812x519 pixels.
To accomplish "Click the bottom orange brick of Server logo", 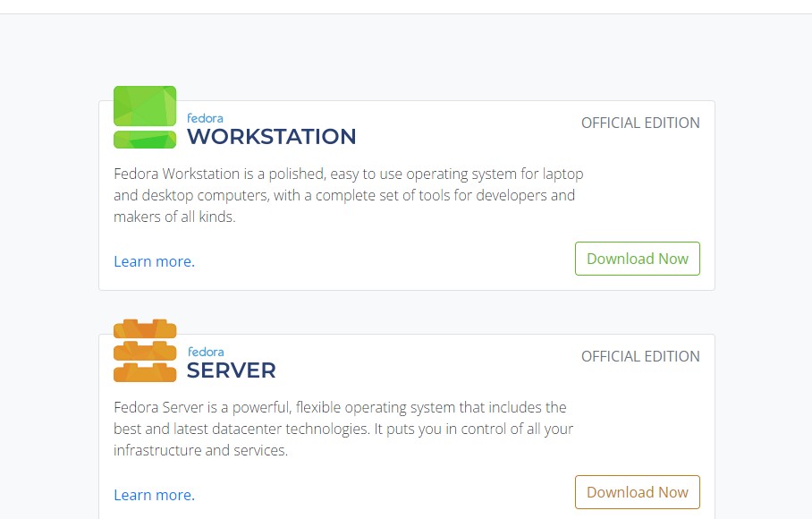I will 145,373.
